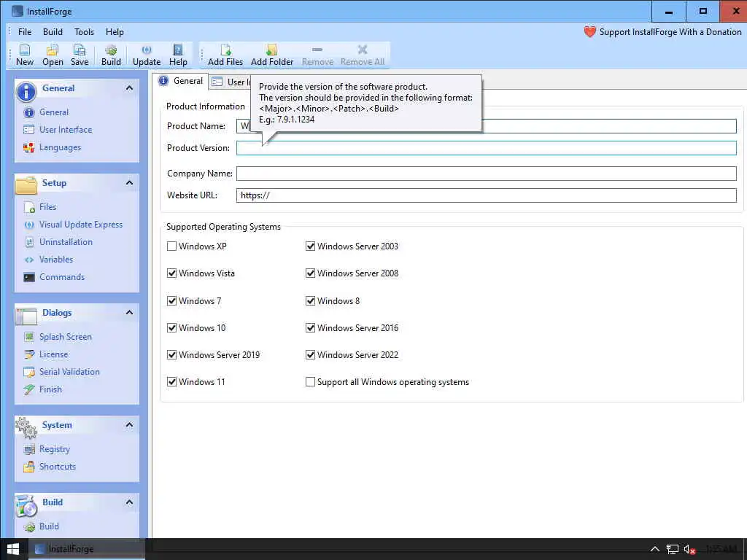Open Serial Validation dialog settings
Viewport: 747px width, 560px height.
pyautogui.click(x=69, y=372)
